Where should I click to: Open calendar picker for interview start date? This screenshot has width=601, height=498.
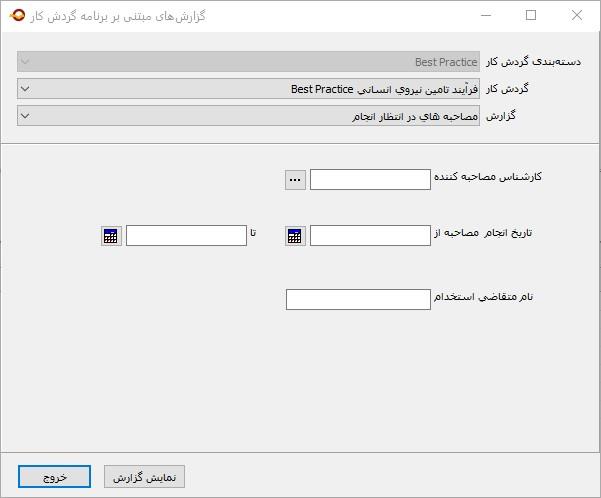coord(295,236)
